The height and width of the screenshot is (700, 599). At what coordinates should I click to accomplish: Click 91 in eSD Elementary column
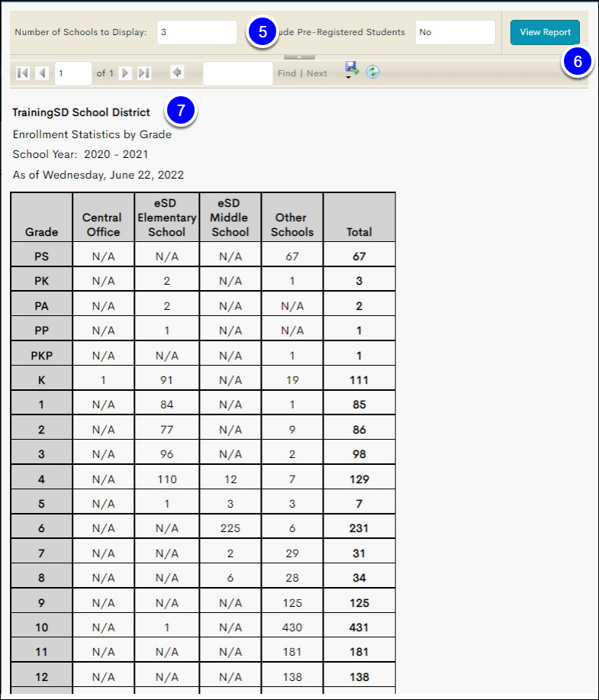[x=166, y=380]
